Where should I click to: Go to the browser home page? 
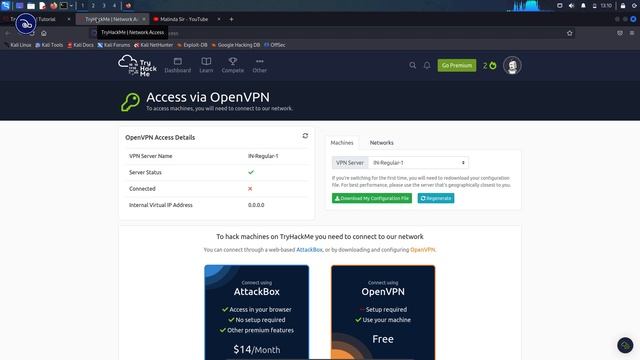coord(44,33)
